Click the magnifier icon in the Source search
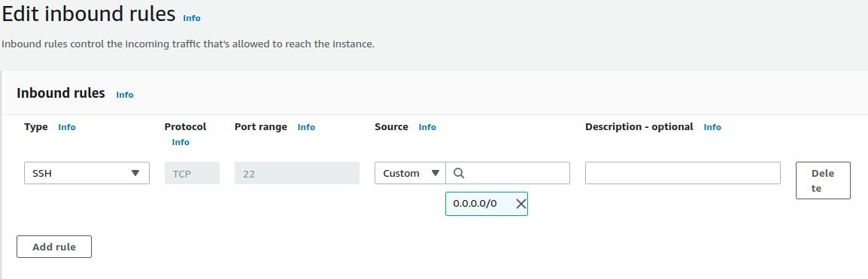 coord(458,173)
